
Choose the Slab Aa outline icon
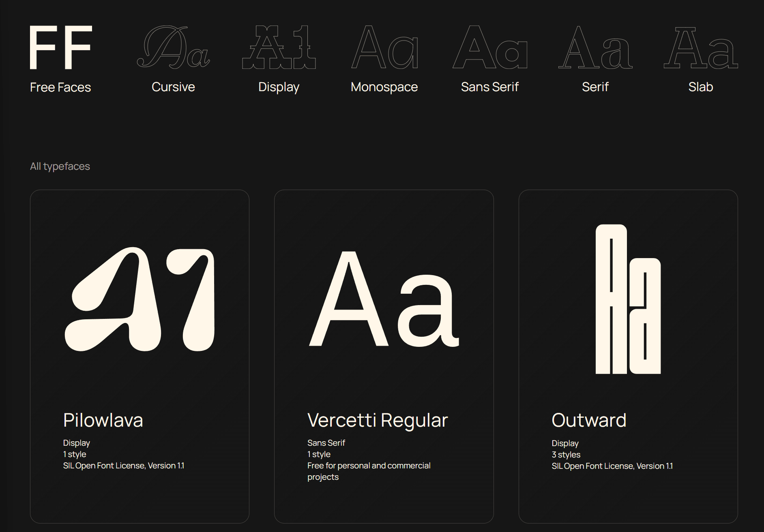tap(701, 47)
